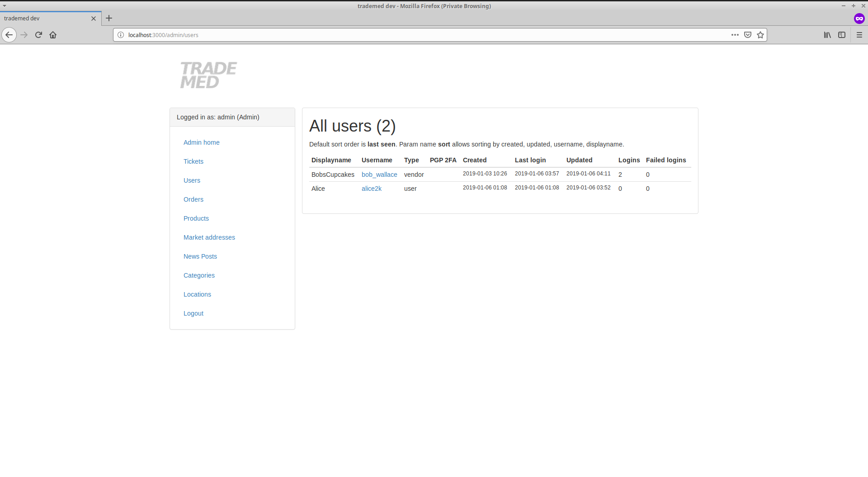Viewport: 868px width, 477px height.
Task: Open page actions three-dots menu
Action: 735,35
